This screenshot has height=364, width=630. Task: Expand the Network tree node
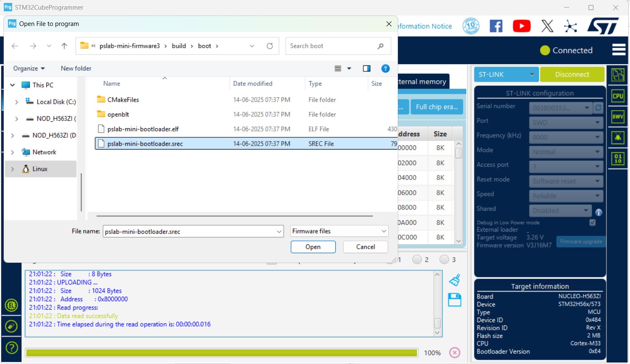tap(12, 152)
